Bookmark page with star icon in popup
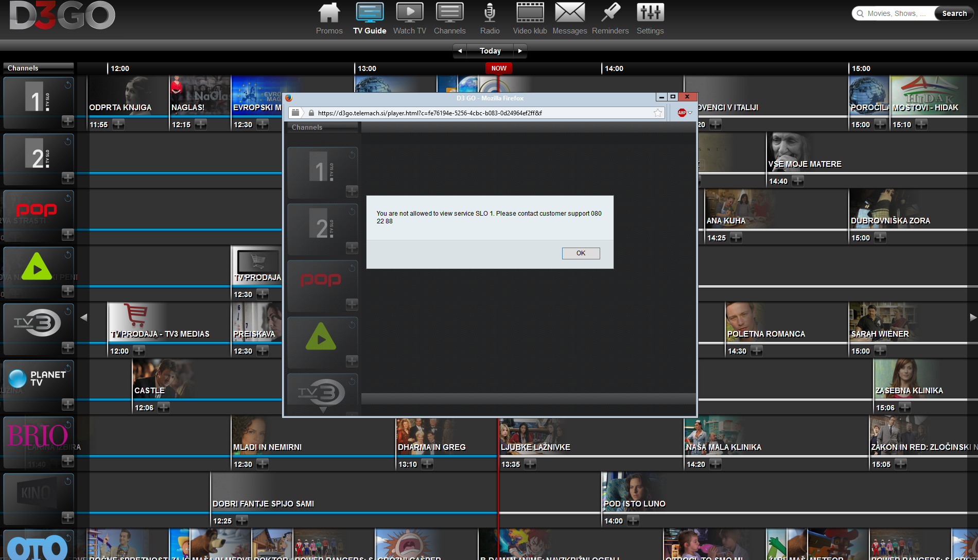The image size is (978, 560). 658,113
